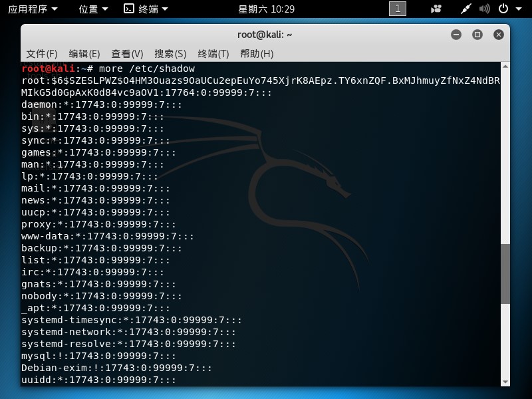Image resolution: width=532 pixels, height=399 pixels.
Task: Click the root:$6$SZESLPWZ hash line
Action: point(261,80)
